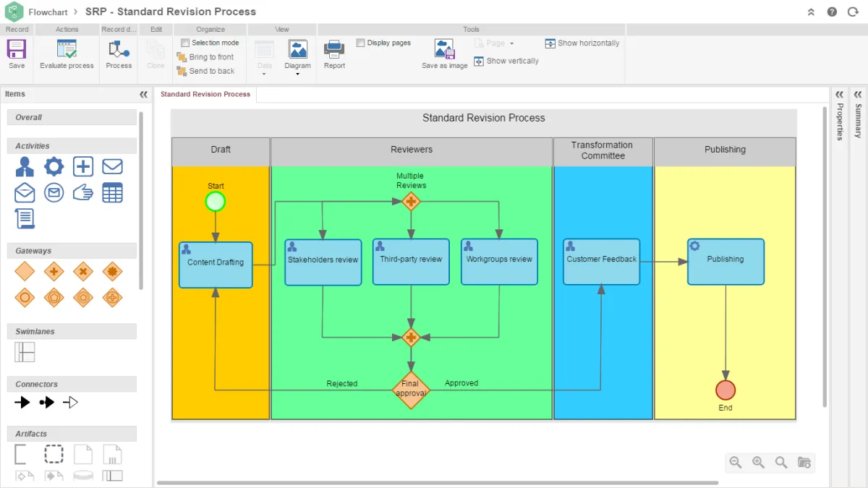Select the green Start event circle
The height and width of the screenshot is (488, 868).
coord(216,202)
